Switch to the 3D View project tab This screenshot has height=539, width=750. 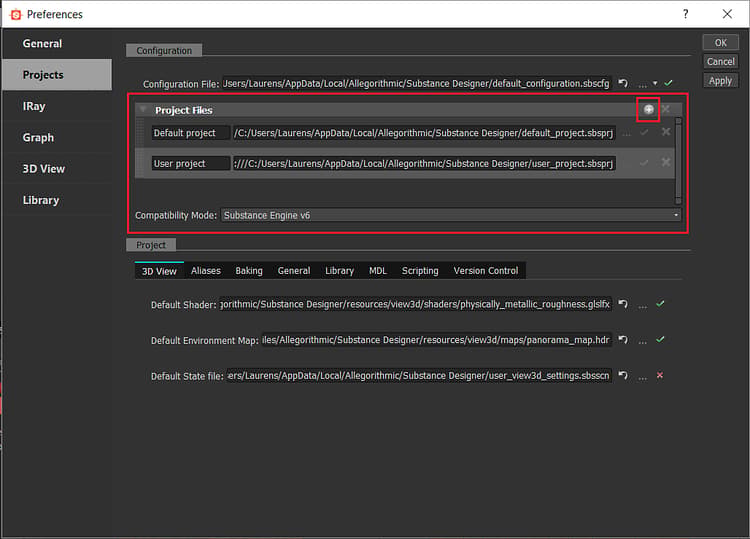(159, 271)
